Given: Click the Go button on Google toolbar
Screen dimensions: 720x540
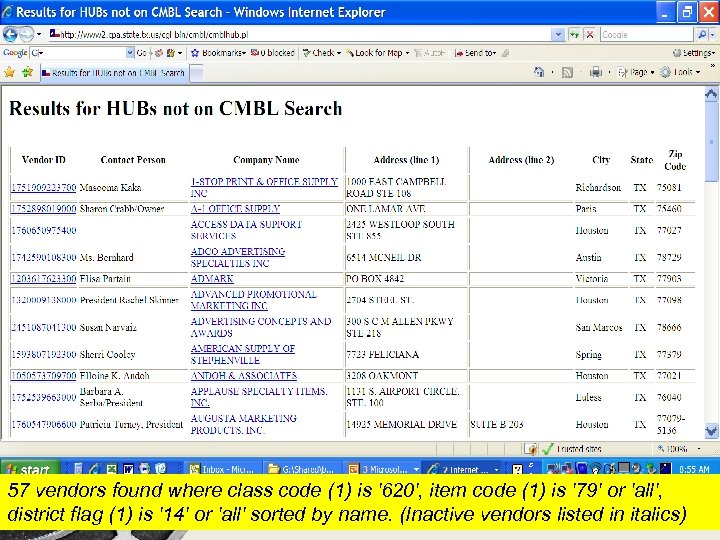Looking at the screenshot, I should [141, 53].
